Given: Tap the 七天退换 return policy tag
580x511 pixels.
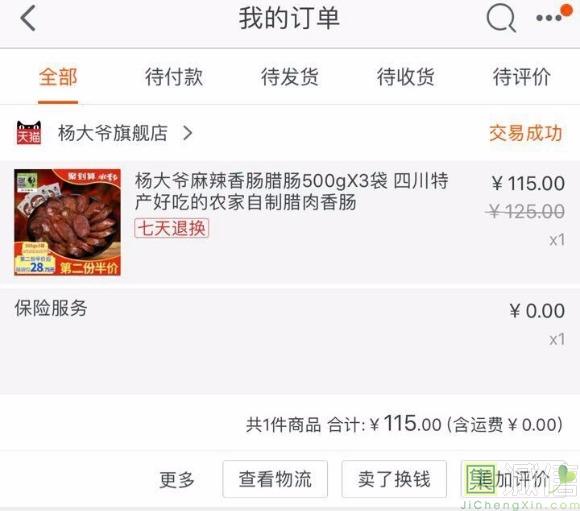Looking at the screenshot, I should [x=172, y=228].
